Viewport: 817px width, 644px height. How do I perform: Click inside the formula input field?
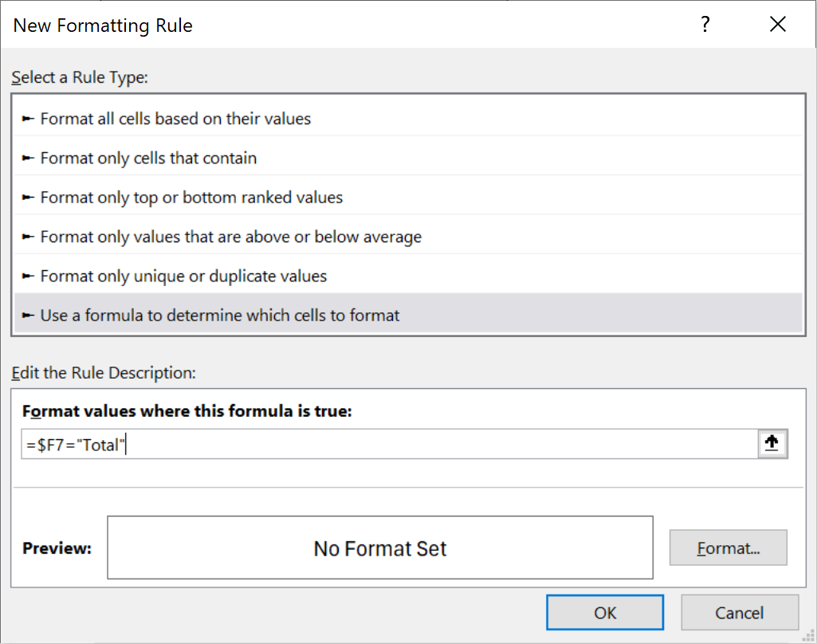399,445
